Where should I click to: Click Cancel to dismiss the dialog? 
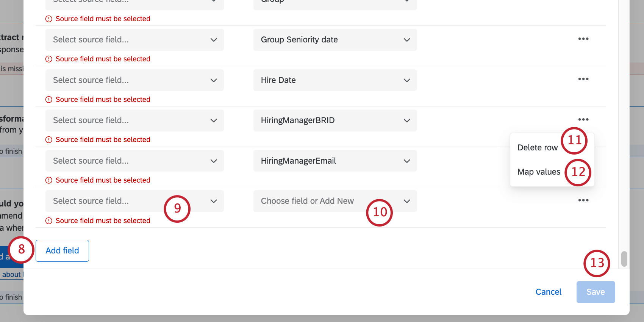548,292
